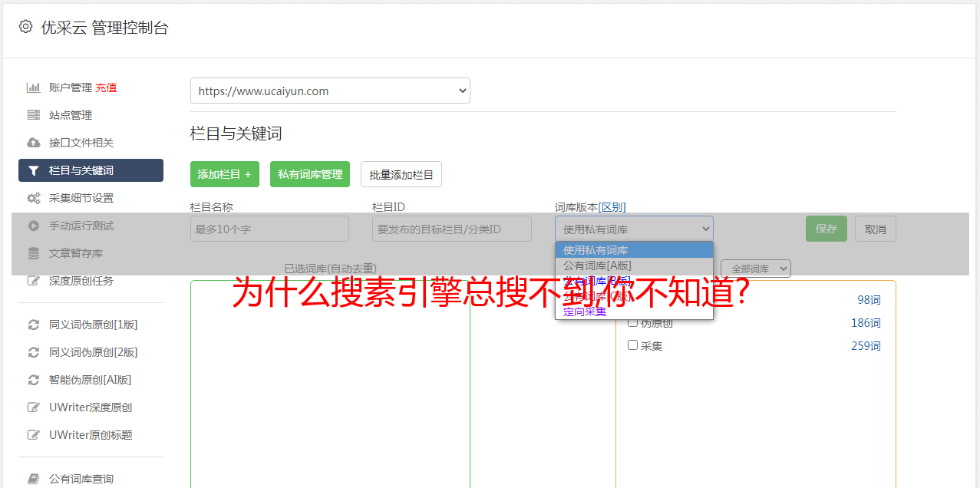Click the refresh icon for 同义词伪原创[1版]

[34, 325]
